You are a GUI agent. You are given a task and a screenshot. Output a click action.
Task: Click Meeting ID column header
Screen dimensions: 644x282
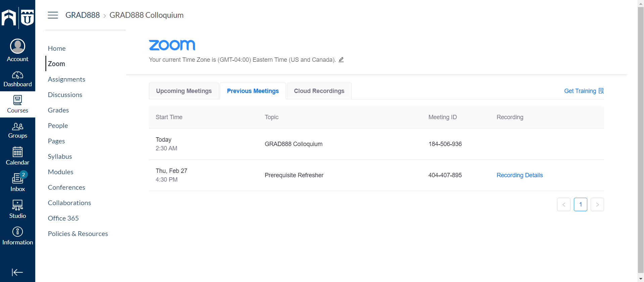click(442, 117)
